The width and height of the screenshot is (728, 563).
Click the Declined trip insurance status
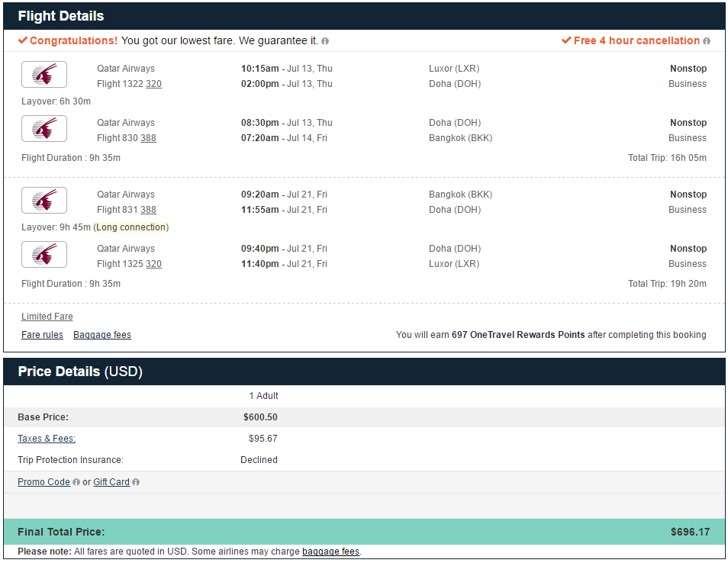tap(259, 460)
